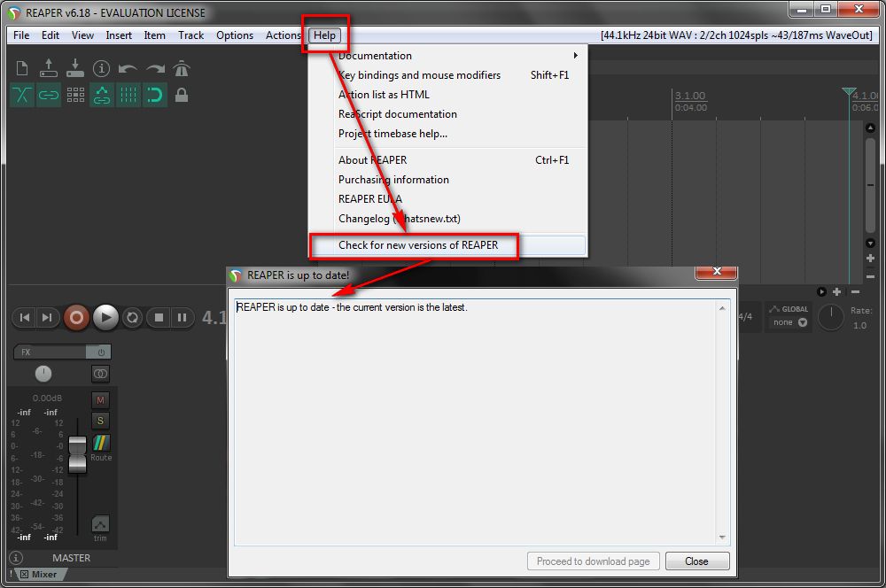Stop playback with the Stop button
Image resolution: width=886 pixels, height=588 pixels.
click(x=159, y=317)
